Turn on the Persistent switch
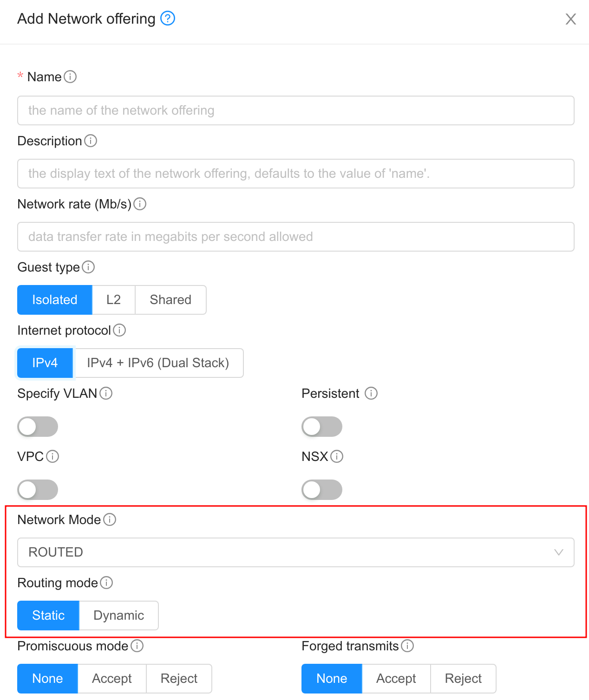 point(322,426)
